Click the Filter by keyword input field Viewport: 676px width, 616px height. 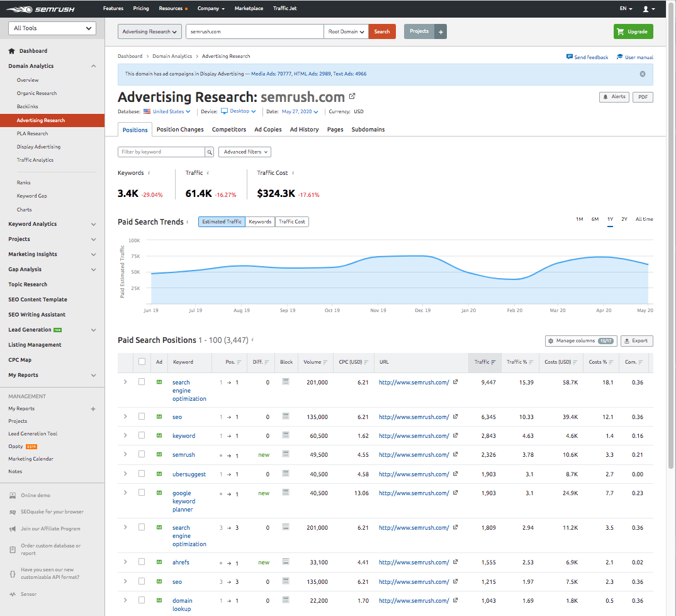pyautogui.click(x=161, y=152)
